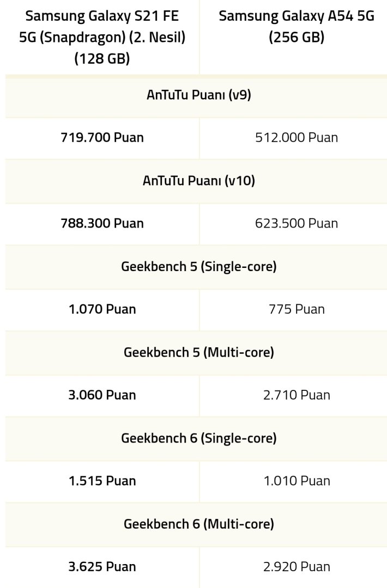Select the 788.300 Puan value
Image resolution: width=387 pixels, height=588 pixels.
pos(102,223)
